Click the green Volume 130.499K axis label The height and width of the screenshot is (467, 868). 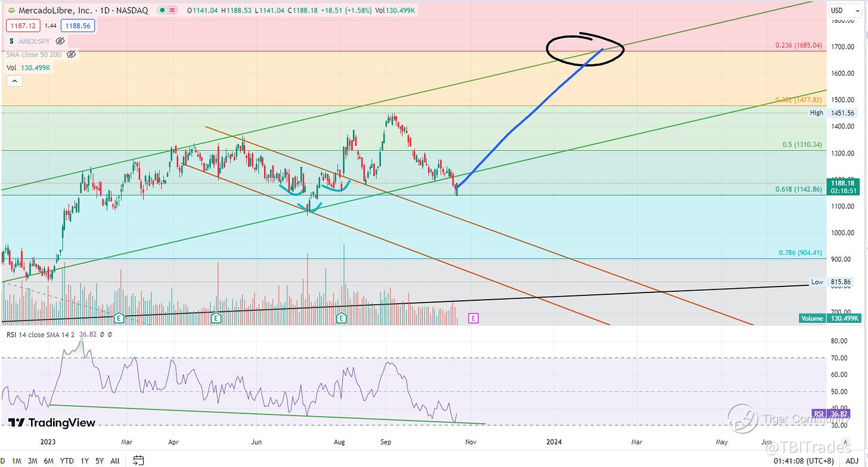830,319
